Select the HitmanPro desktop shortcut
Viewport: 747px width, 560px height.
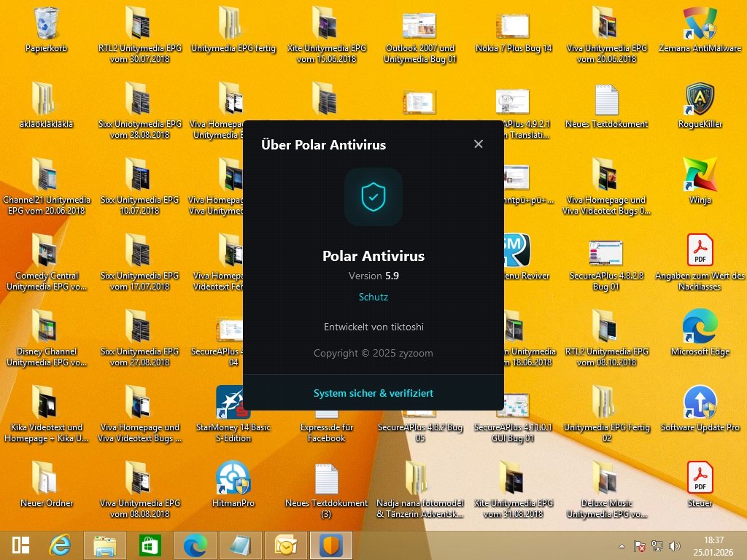click(233, 484)
